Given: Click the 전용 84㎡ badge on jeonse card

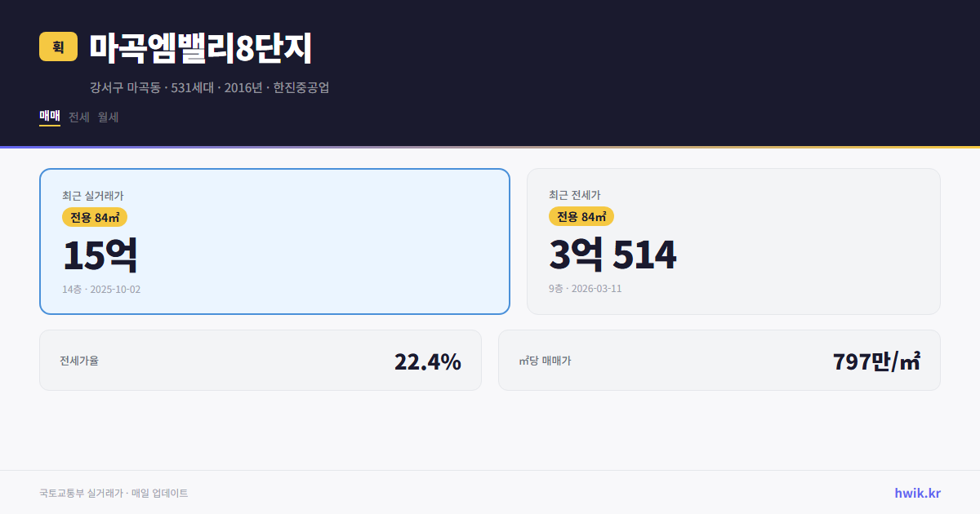Looking at the screenshot, I should 581,217.
